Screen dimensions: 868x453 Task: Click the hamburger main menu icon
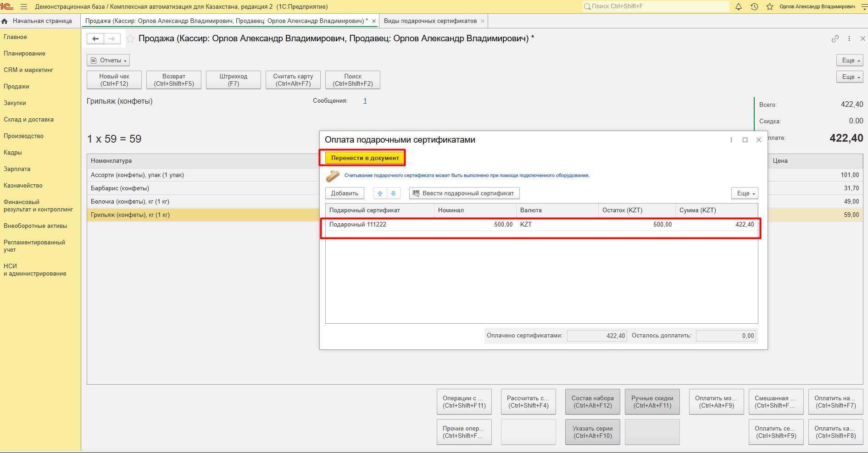(x=24, y=7)
